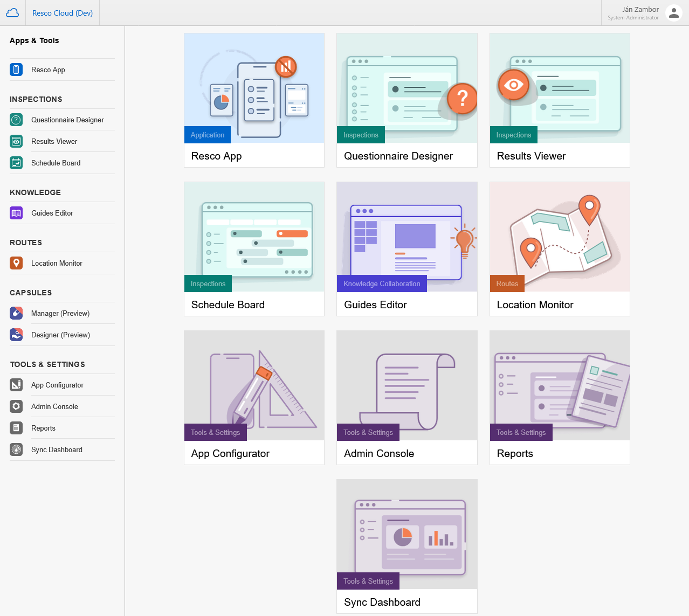
Task: Click the Questionnaire Designer sidebar icon
Action: point(16,120)
